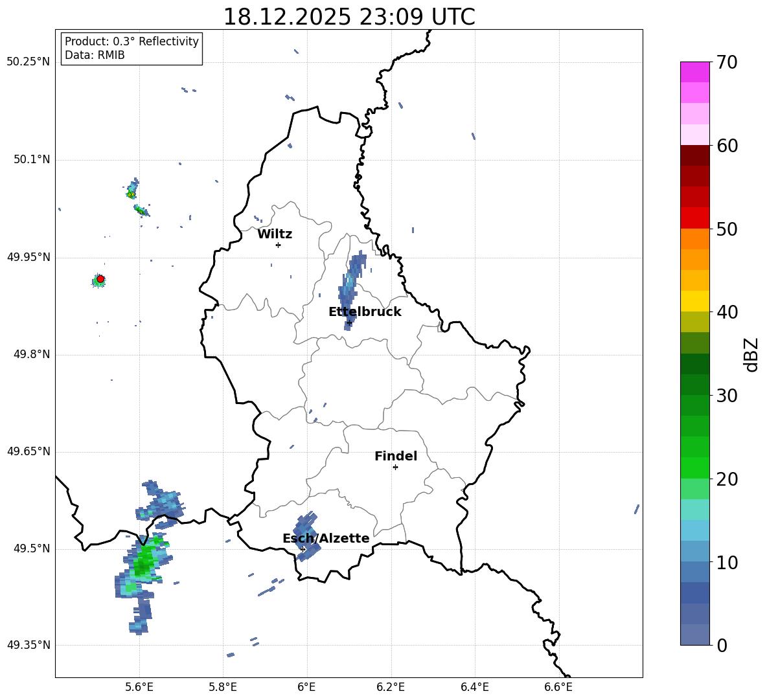Select the Wiltz city label

tap(275, 234)
